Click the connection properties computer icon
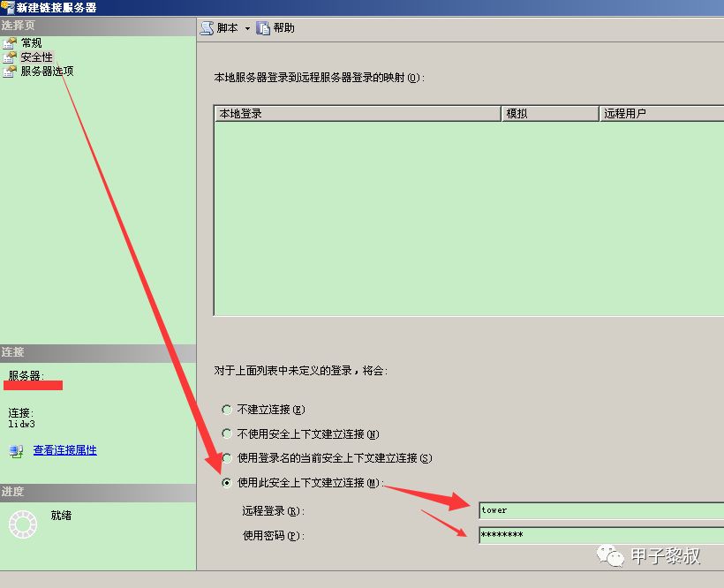Screen dimensions: 724x588 click(x=16, y=451)
